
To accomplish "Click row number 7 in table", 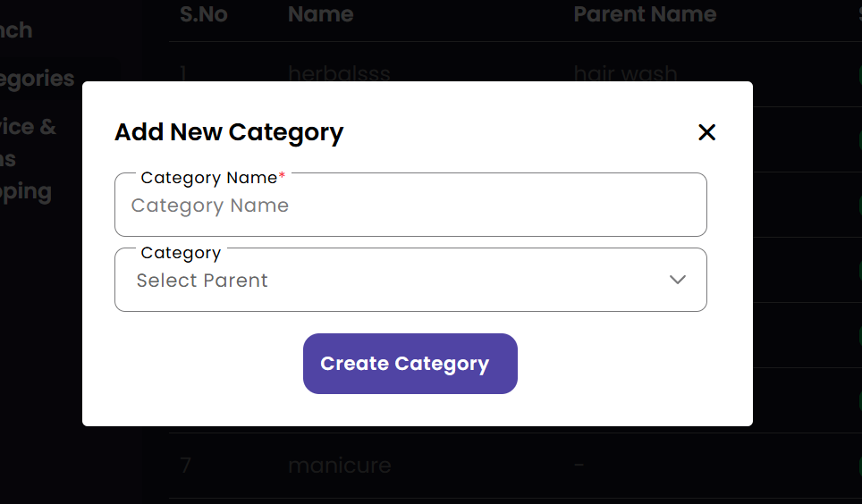I will pyautogui.click(x=185, y=466).
